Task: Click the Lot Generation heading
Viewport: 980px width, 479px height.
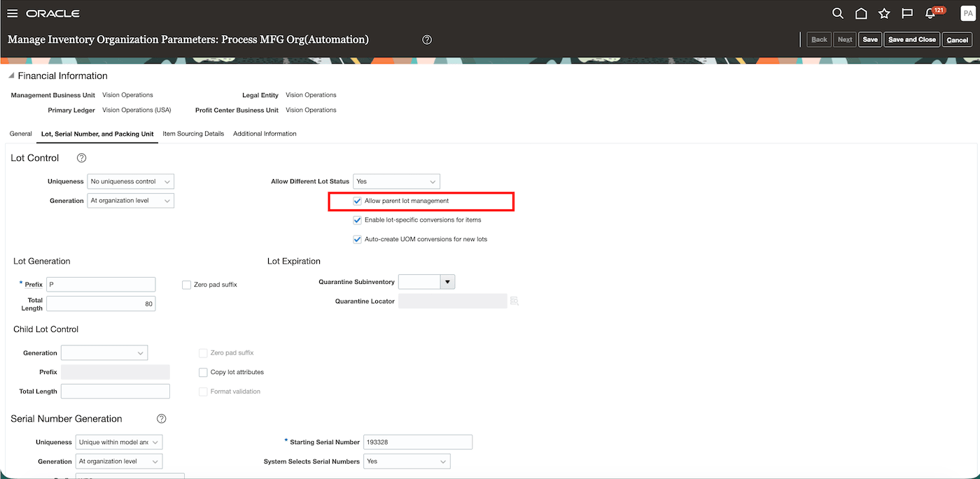Action: (x=42, y=261)
